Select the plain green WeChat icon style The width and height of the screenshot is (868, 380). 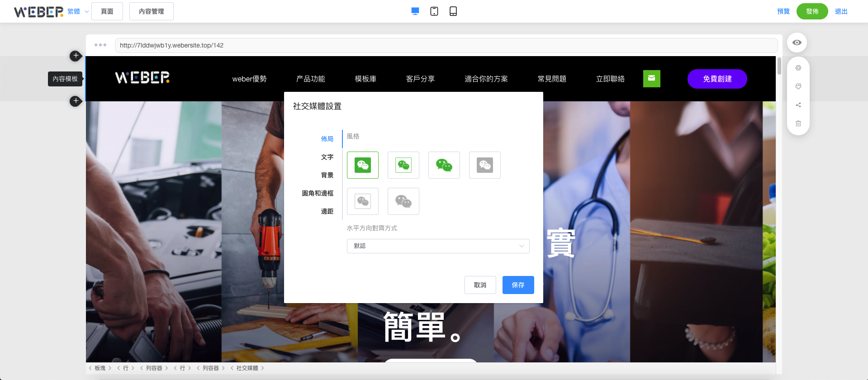coord(444,165)
